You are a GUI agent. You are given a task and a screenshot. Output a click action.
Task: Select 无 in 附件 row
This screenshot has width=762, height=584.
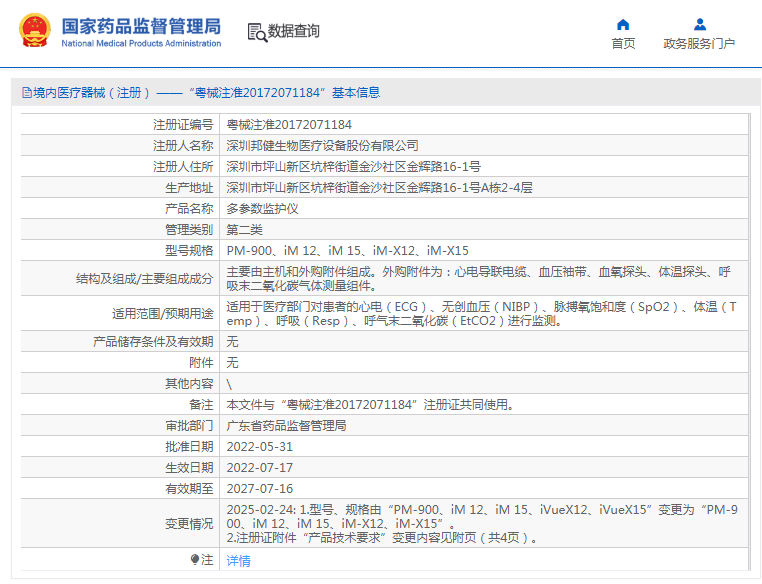[232, 362]
